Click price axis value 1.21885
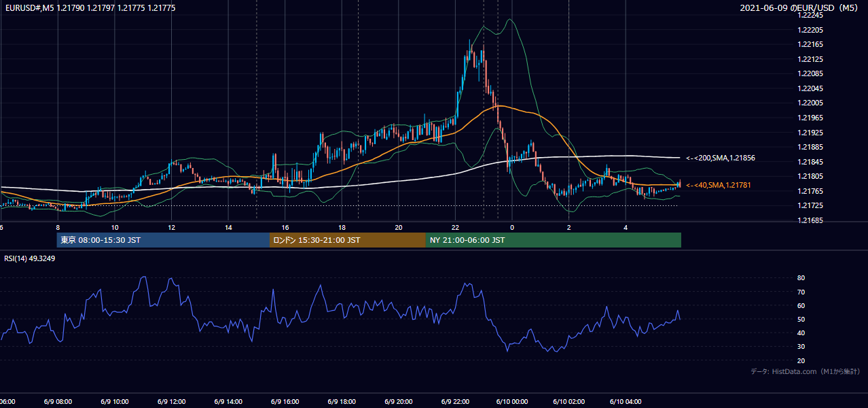This screenshot has height=408, width=868. 809,147
